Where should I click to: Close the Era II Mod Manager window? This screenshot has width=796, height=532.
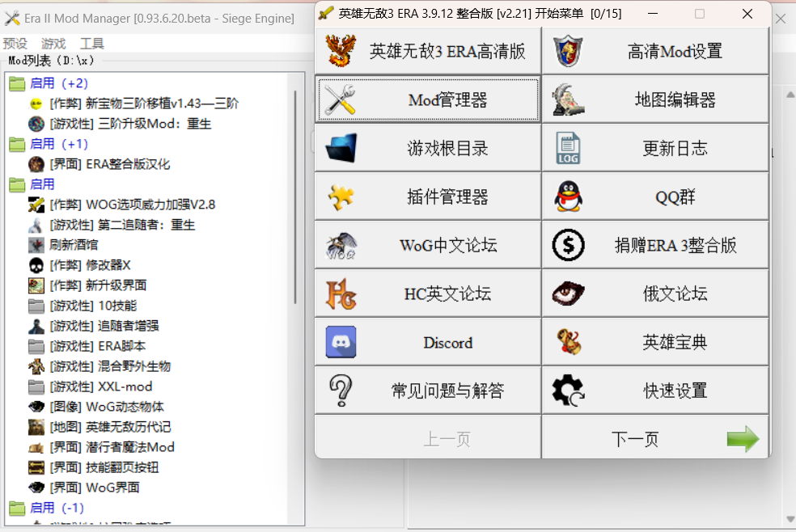tap(781, 19)
